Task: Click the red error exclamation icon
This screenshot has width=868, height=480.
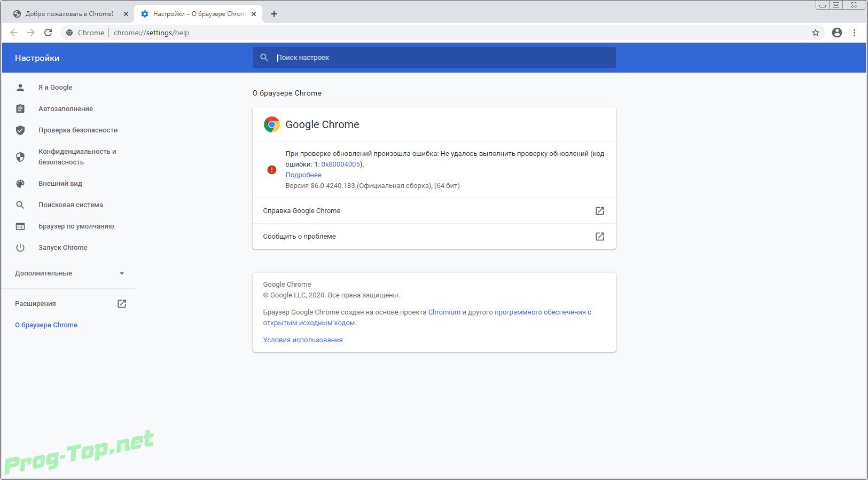Action: pyautogui.click(x=272, y=169)
